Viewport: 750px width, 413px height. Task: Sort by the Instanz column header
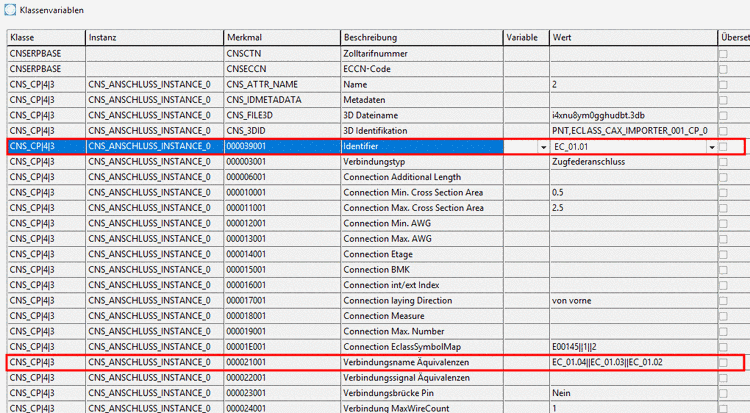pos(154,37)
